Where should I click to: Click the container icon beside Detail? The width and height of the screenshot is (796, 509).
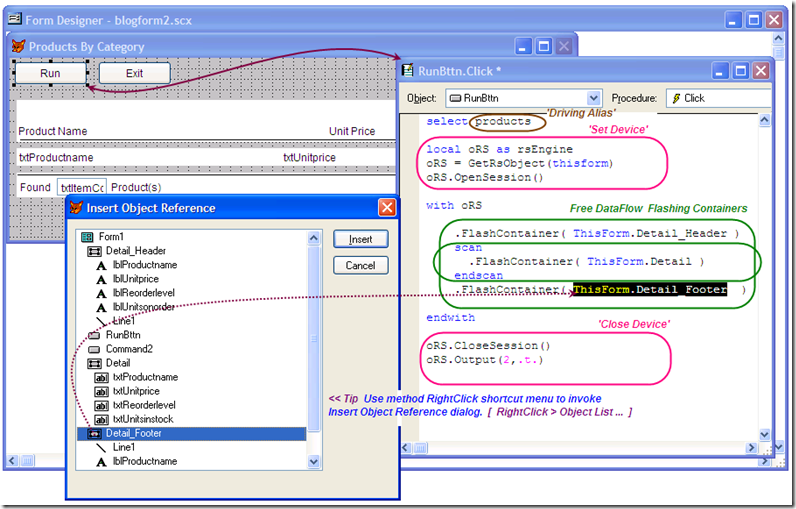click(x=94, y=363)
